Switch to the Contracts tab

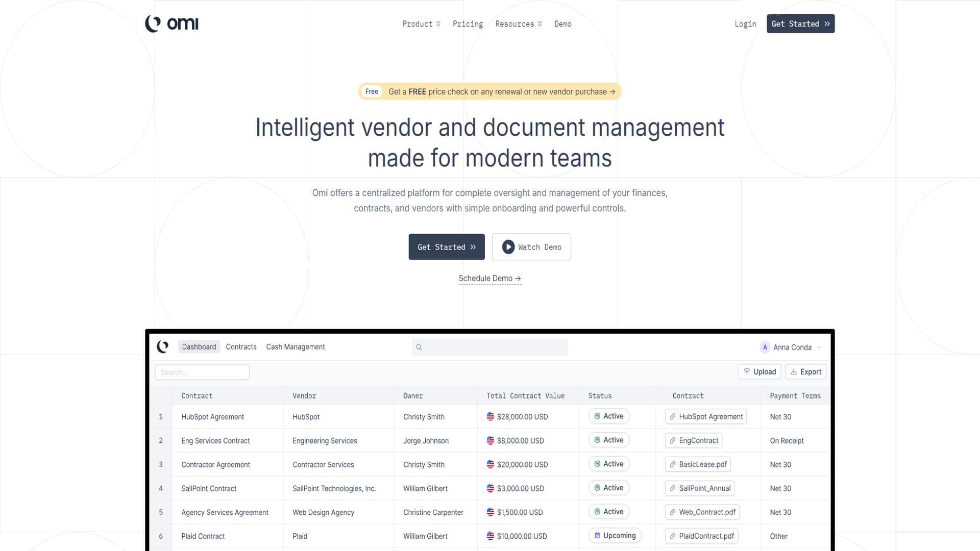coord(241,347)
